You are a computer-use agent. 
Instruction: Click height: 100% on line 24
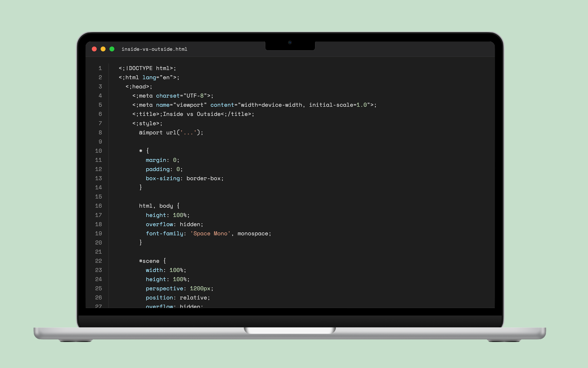pos(168,279)
